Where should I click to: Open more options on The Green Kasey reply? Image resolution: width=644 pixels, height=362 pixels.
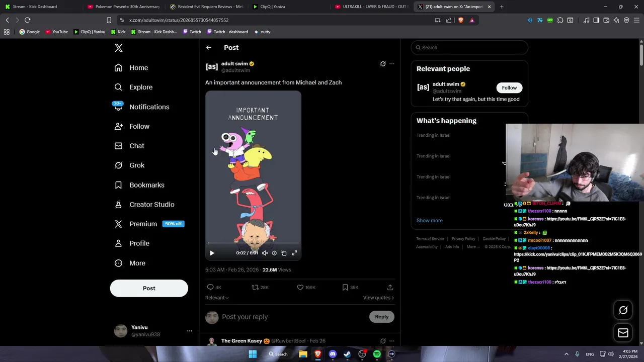click(392, 341)
